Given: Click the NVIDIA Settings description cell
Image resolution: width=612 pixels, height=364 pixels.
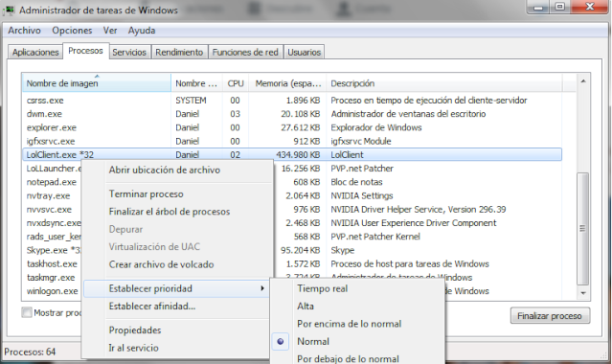Looking at the screenshot, I should pyautogui.click(x=362, y=195).
